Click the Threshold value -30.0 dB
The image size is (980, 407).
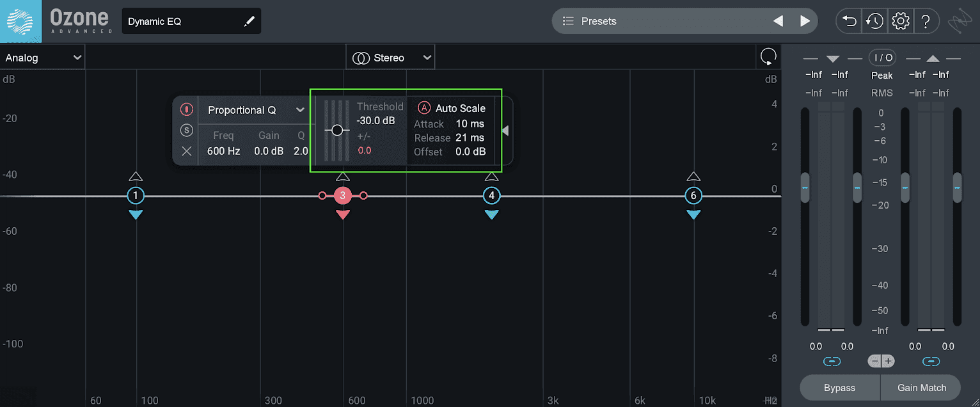pyautogui.click(x=375, y=120)
